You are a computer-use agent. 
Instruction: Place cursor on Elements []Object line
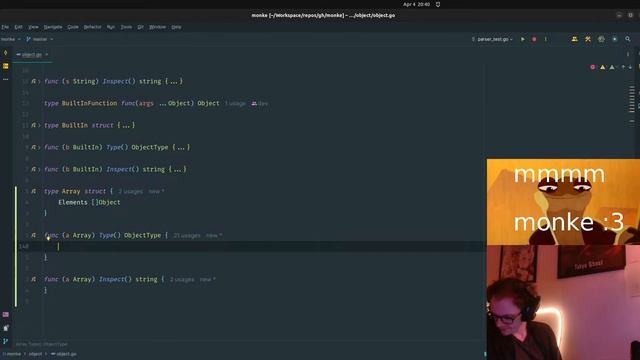click(89, 202)
